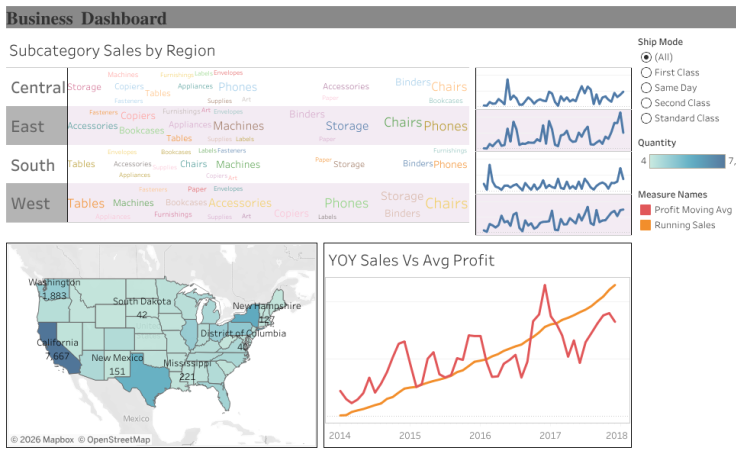Click the 2016 label on the year axis
Viewport: 736px width, 454px height.
[x=480, y=435]
